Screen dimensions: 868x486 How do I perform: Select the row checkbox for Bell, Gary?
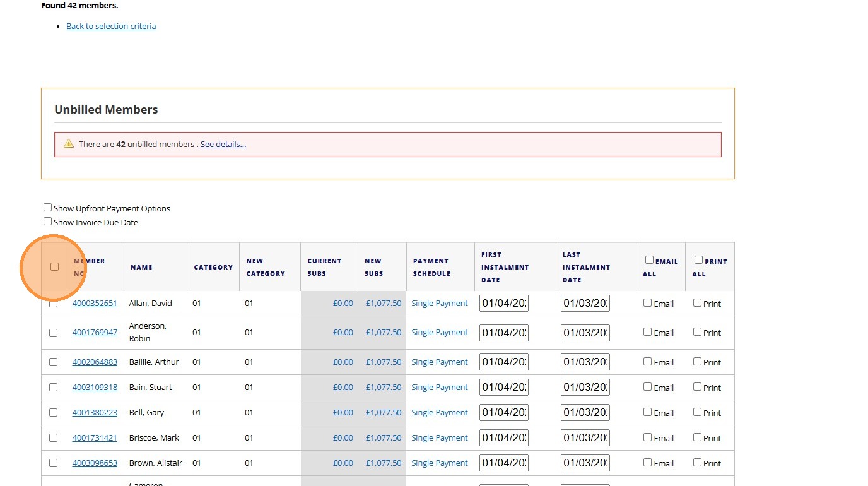click(53, 413)
